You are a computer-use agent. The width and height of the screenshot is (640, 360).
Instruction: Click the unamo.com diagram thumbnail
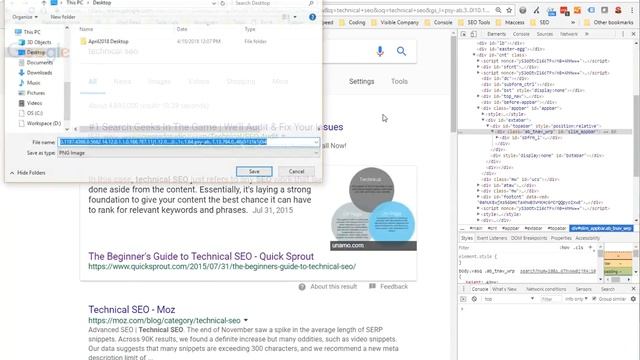[x=373, y=208]
